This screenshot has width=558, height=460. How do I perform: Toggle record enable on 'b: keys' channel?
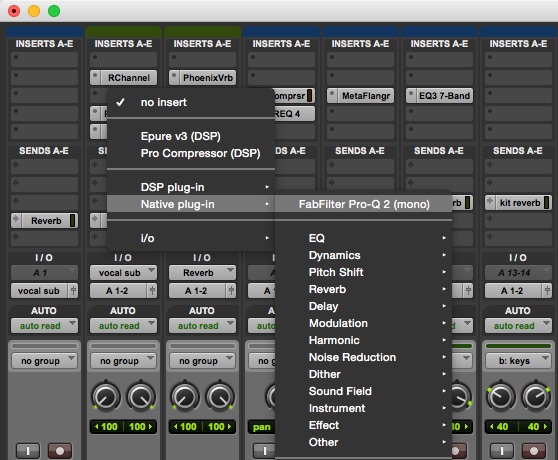coord(534,451)
